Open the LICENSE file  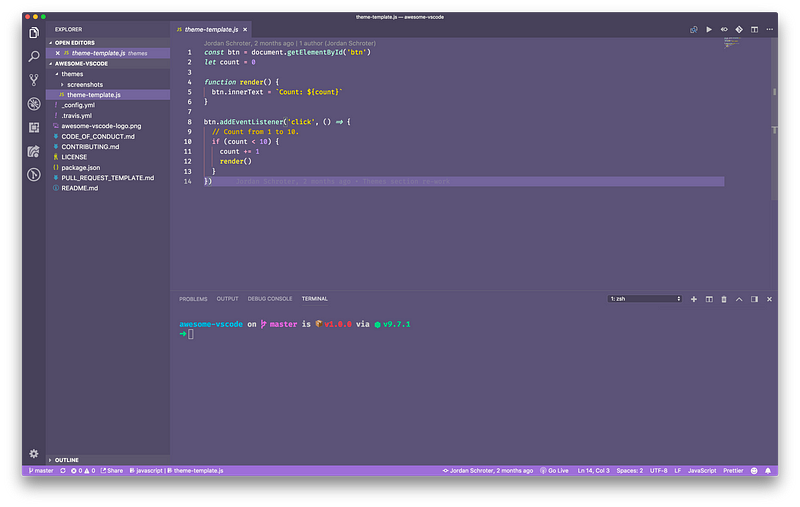[x=108, y=157]
